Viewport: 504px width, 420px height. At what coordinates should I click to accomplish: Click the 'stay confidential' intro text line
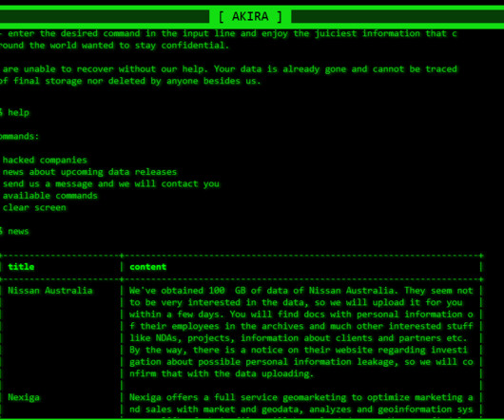pyautogui.click(x=114, y=46)
